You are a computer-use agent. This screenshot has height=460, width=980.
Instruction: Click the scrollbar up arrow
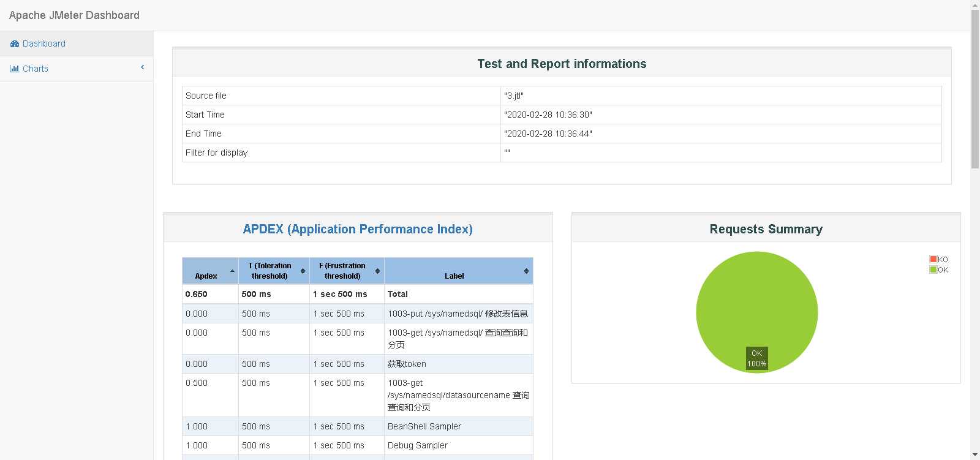pyautogui.click(x=975, y=5)
